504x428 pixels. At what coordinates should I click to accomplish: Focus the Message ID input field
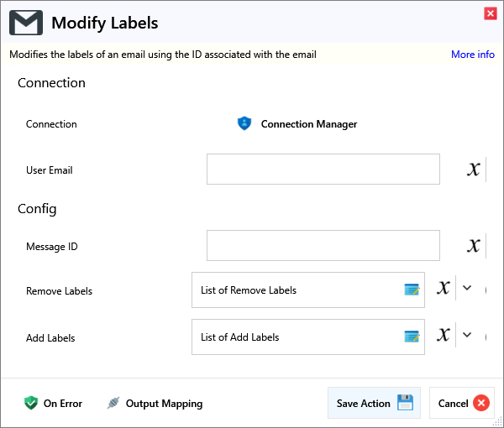point(323,246)
